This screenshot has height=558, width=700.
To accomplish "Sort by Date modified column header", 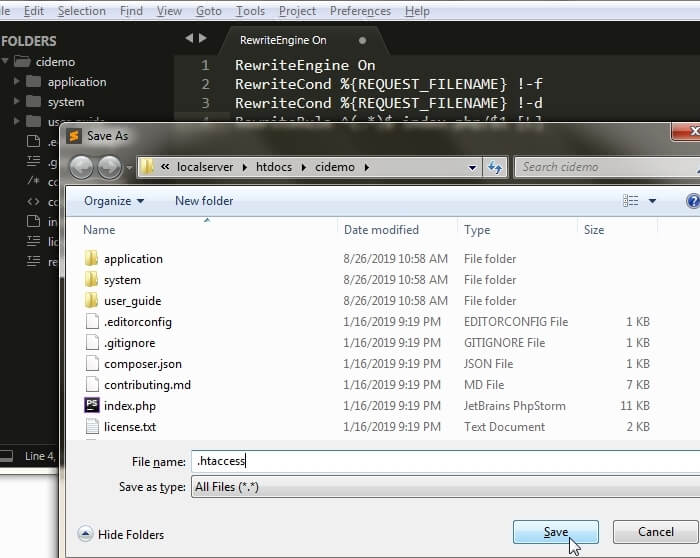I will [x=381, y=229].
